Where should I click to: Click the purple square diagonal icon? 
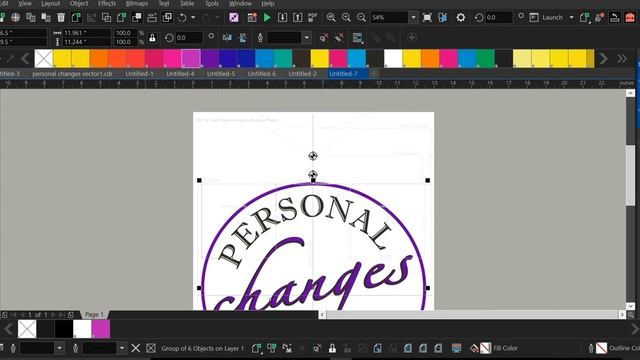pos(234,17)
